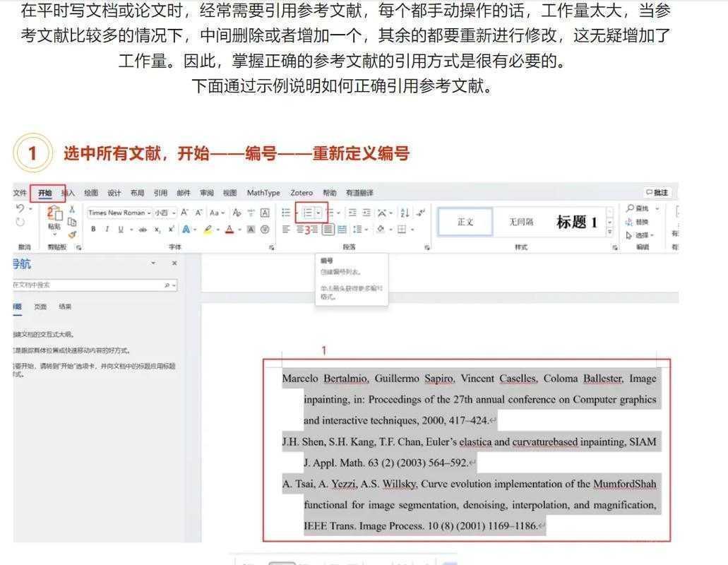Open the Paste icon in clipboard group
Screen dimensions: 728x565
(56, 215)
